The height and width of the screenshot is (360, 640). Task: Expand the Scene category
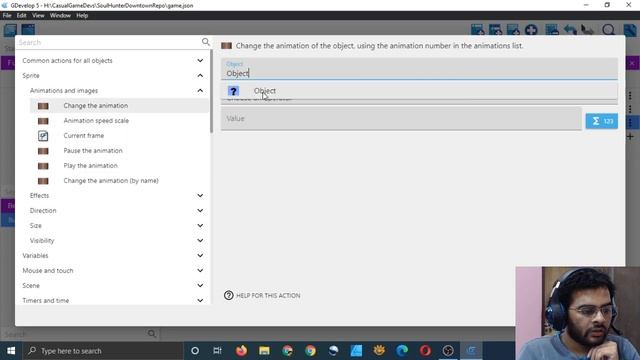(x=200, y=285)
